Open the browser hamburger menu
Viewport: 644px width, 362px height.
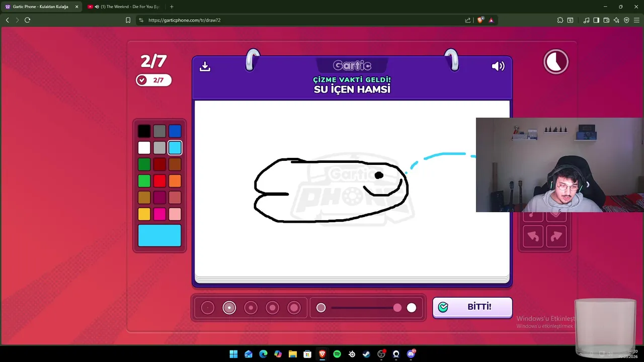tap(636, 20)
